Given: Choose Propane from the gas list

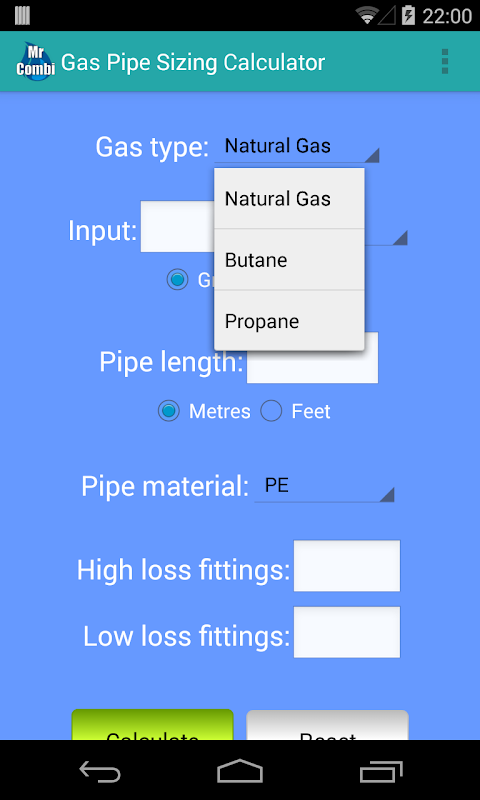Looking at the screenshot, I should point(289,321).
